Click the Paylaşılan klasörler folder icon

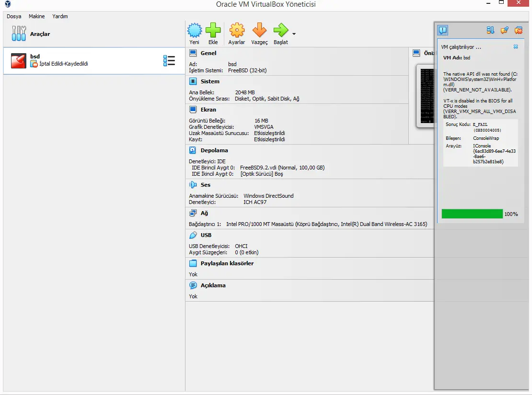click(193, 263)
